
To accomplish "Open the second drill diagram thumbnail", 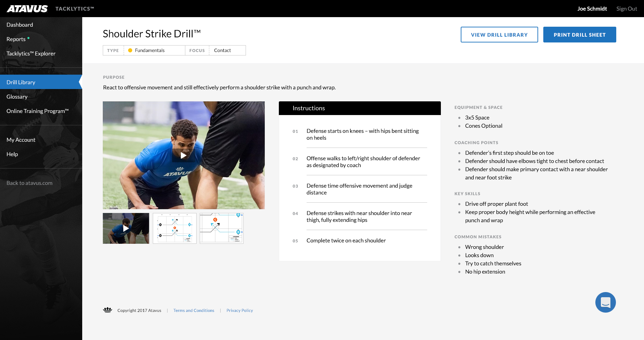I will (x=222, y=228).
